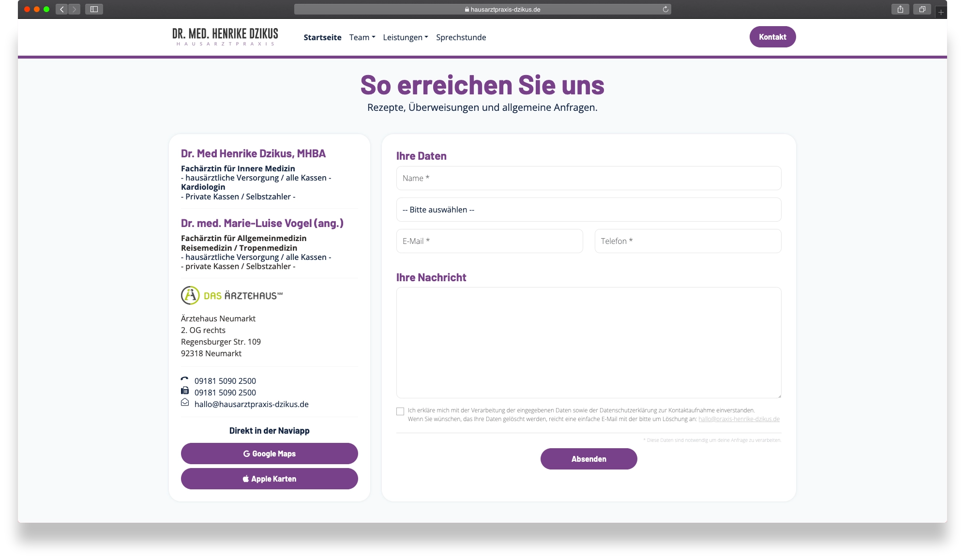Click 'Ärztehaus Neumarkt' address line

pos(218,318)
